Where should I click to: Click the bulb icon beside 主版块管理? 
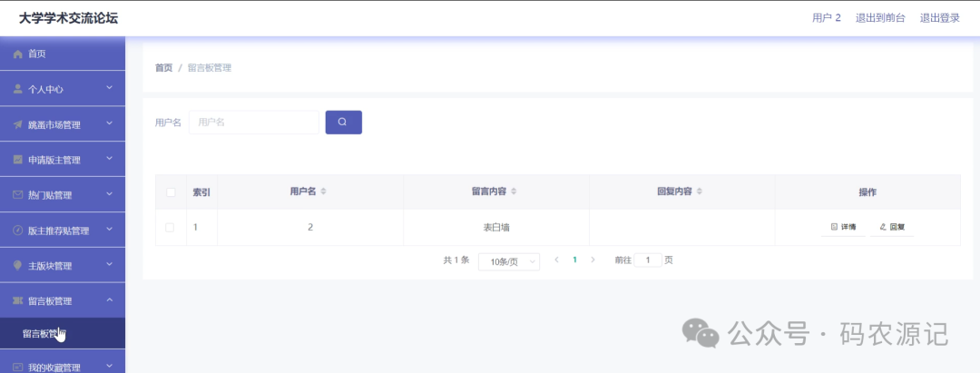coord(18,266)
